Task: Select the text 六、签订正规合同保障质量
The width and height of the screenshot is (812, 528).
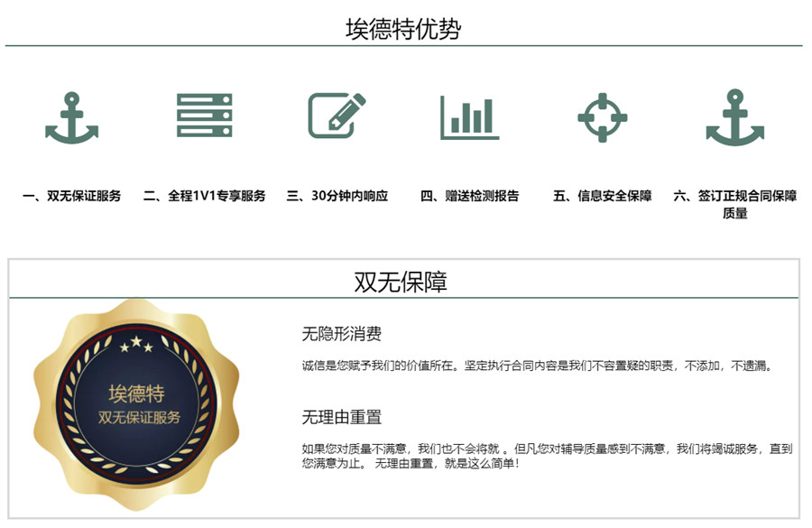Action: coord(734,204)
